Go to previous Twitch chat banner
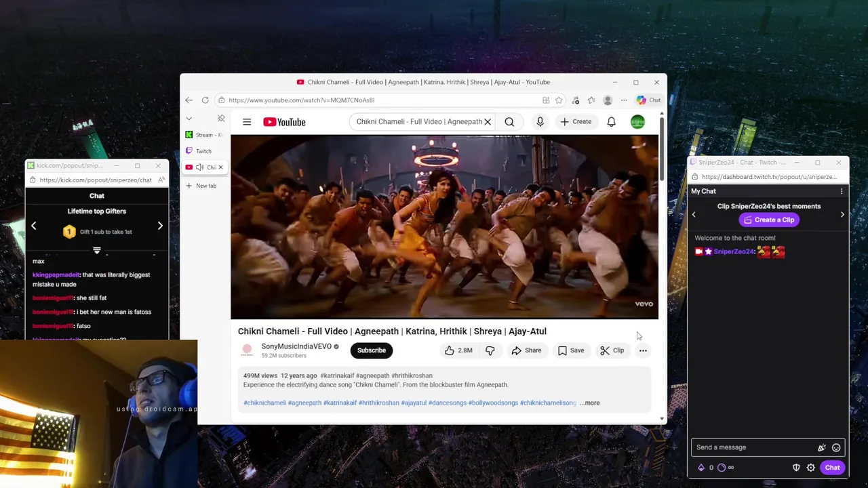Viewport: 868px width, 488px height. coord(694,214)
